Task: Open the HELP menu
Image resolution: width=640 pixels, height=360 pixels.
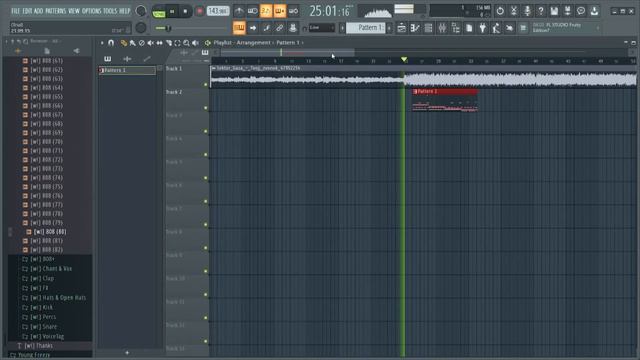Action: (124, 11)
